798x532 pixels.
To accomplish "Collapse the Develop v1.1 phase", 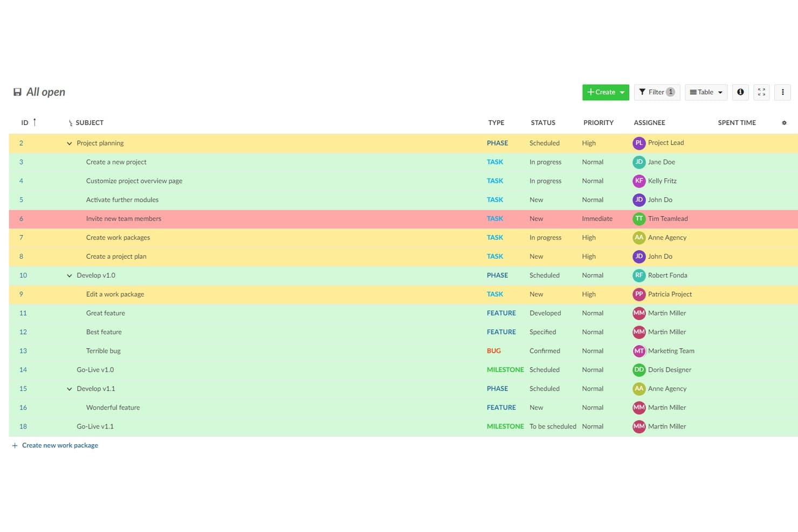I will pyautogui.click(x=69, y=389).
